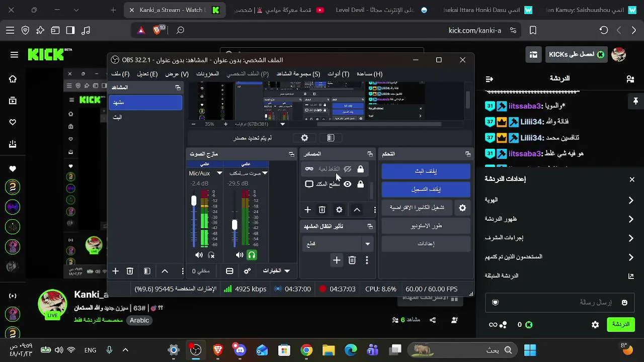The width and height of the screenshot is (644, 362).
Task: Enable Studio Mode button
Action: 426,226
